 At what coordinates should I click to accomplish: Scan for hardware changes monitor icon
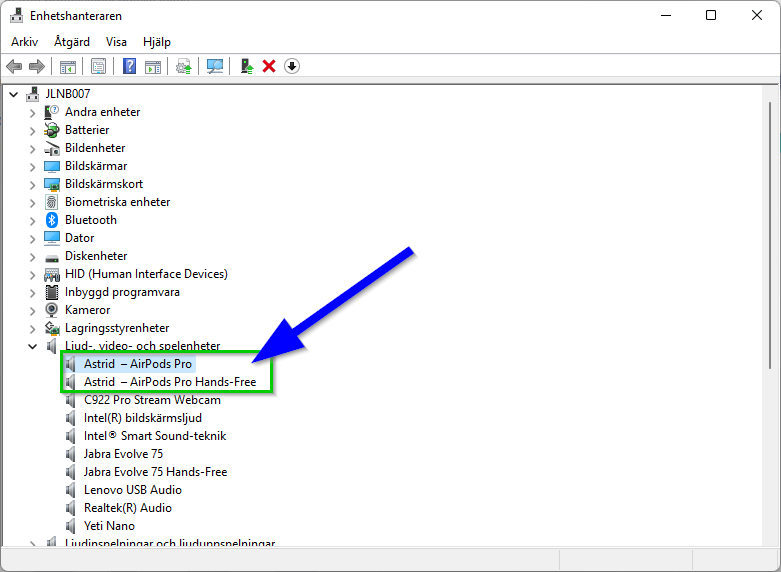tap(215, 66)
